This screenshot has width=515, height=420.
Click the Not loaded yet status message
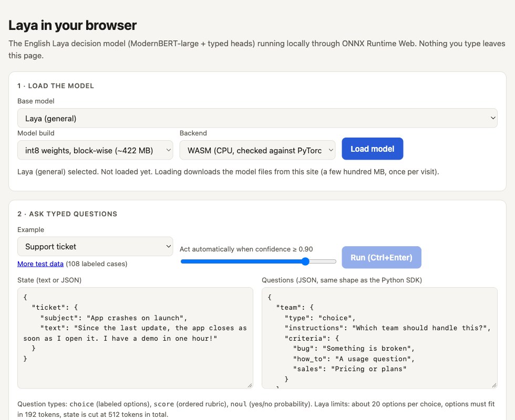click(x=228, y=172)
